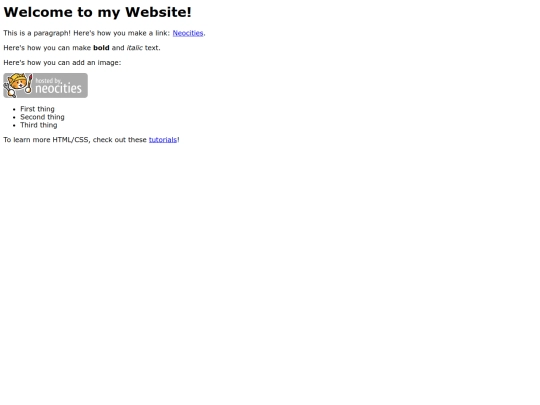The width and height of the screenshot is (540, 405).
Task: Click the hosted by neocities badge image
Action: [x=45, y=85]
